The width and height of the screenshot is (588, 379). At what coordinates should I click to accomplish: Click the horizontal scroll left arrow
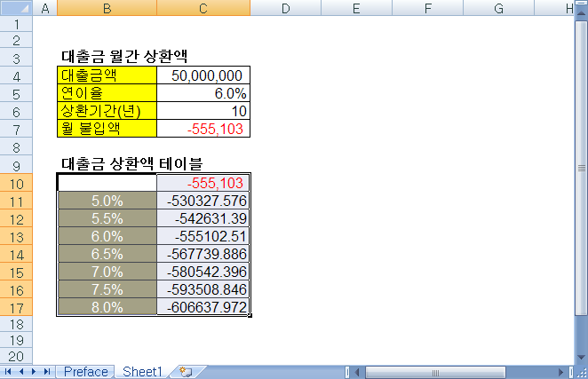pos(357,372)
